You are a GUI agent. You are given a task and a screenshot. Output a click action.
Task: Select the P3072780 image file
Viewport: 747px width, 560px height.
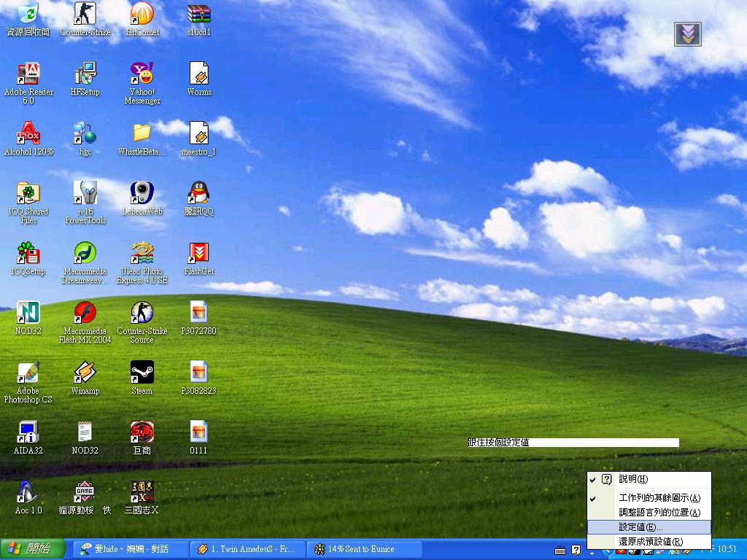(198, 318)
